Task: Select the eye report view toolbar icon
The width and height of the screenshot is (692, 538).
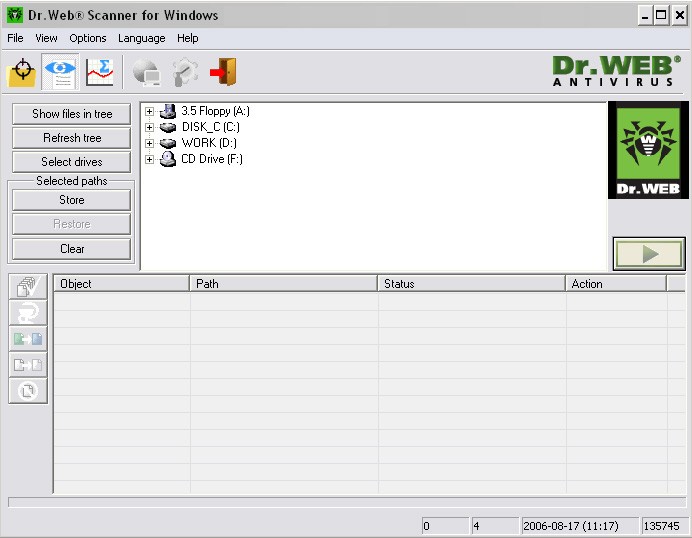Action: point(60,72)
